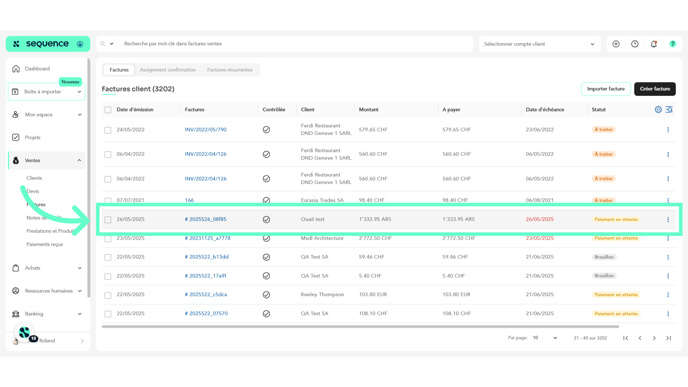Open Prestations et Produits submenu item
This screenshot has width=688, height=387.
(x=50, y=231)
